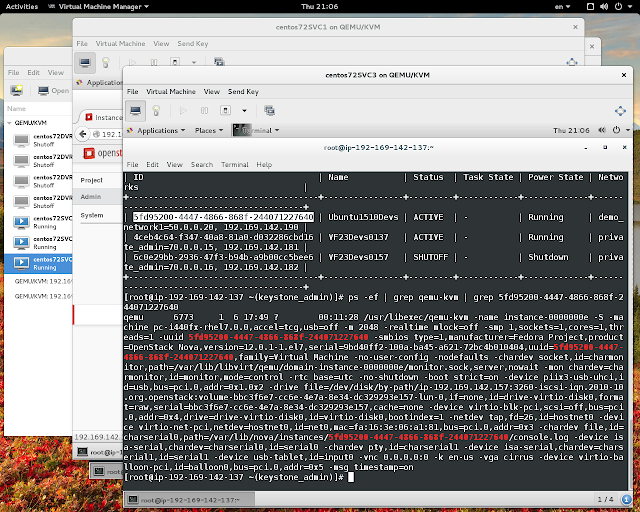Show console icon in centos72SVC1 toolbar
This screenshot has height=512, width=640.
pos(85,62)
